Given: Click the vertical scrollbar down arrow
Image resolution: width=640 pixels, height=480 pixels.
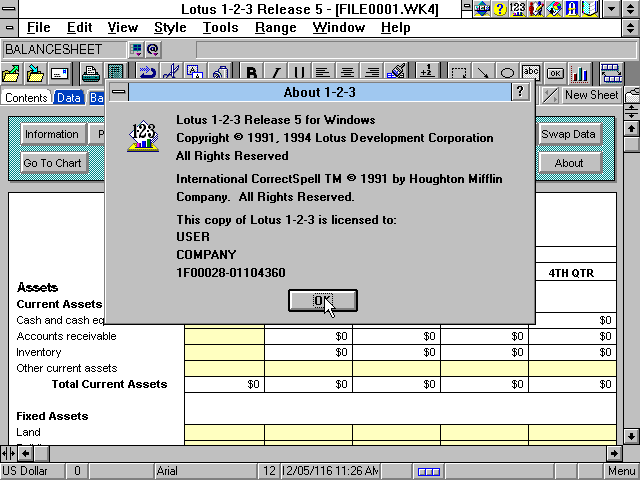Looking at the screenshot, I should point(631,436).
